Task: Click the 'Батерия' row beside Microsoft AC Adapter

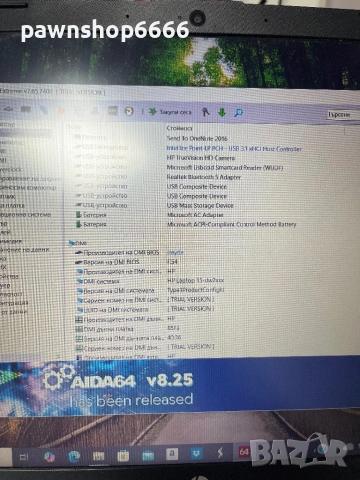Action: 95,215
